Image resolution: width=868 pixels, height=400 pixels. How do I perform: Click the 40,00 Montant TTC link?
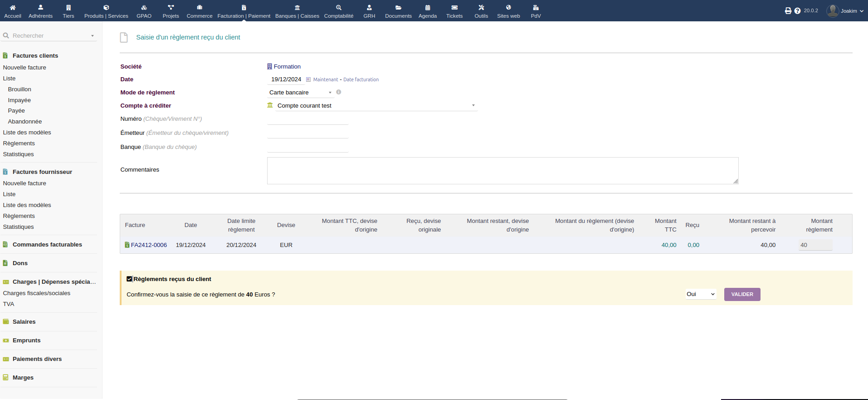pyautogui.click(x=669, y=245)
